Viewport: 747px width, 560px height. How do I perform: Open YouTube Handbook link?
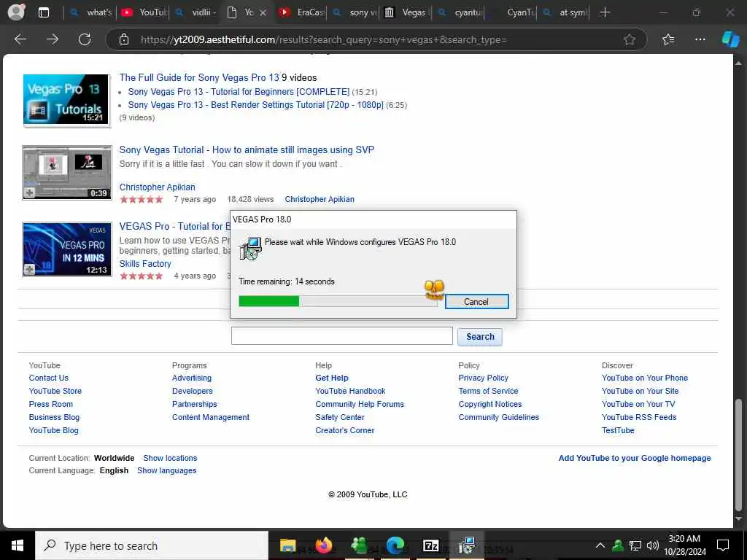click(x=350, y=391)
